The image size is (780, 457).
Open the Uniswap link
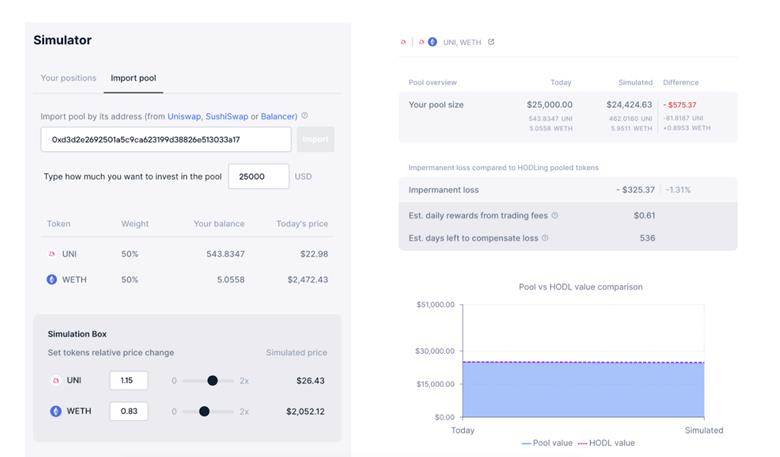(x=184, y=116)
